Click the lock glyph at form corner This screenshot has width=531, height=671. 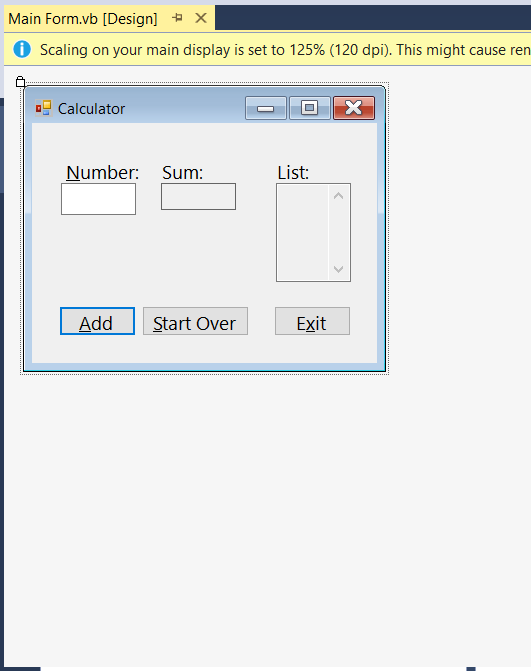[20, 81]
